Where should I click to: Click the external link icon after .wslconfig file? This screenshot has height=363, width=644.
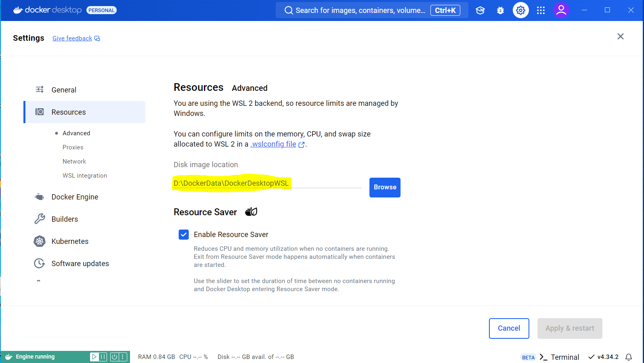pos(301,145)
